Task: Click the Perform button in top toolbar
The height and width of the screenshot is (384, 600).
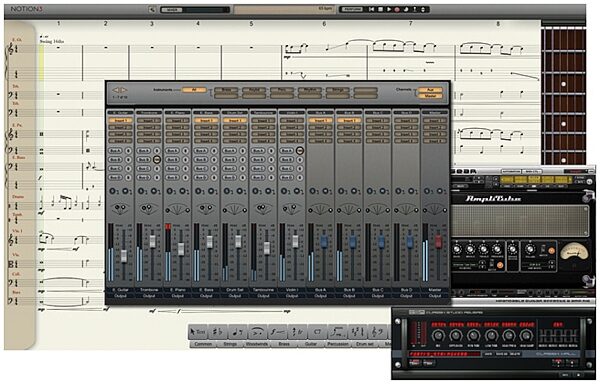Action: point(352,9)
